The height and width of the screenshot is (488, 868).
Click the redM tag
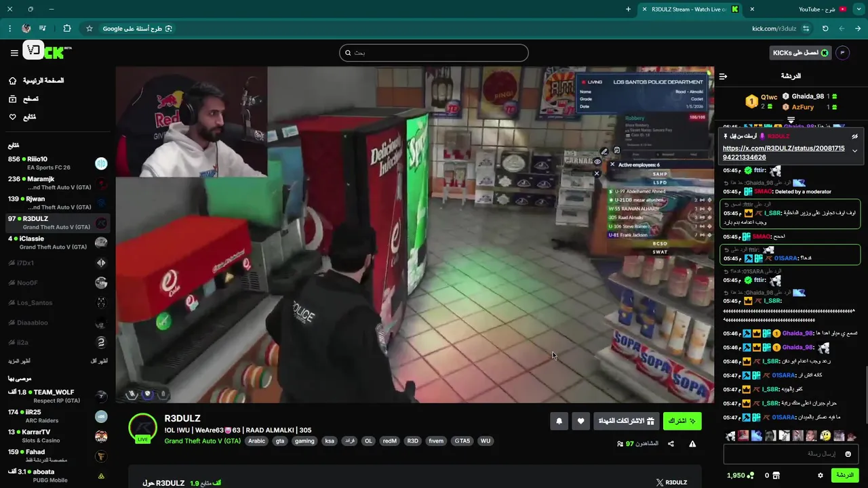coord(389,441)
